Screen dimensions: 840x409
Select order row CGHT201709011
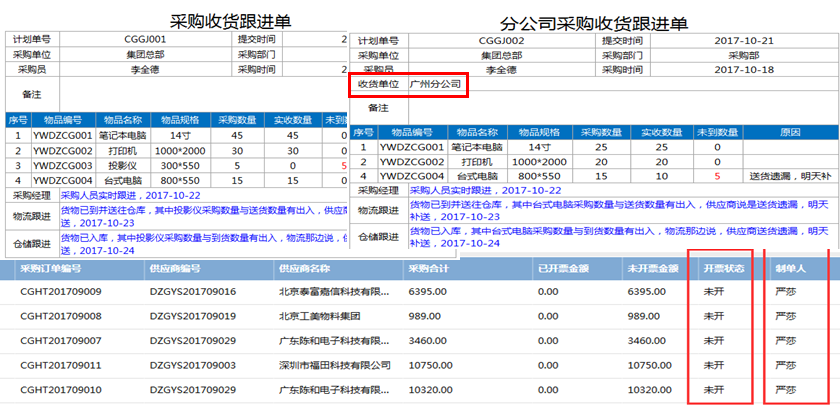[x=61, y=365]
